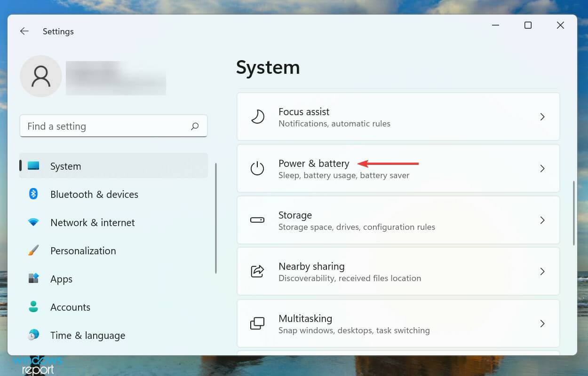Click the Network wifi icon in sidebar
Image resolution: width=588 pixels, height=376 pixels.
coord(33,222)
